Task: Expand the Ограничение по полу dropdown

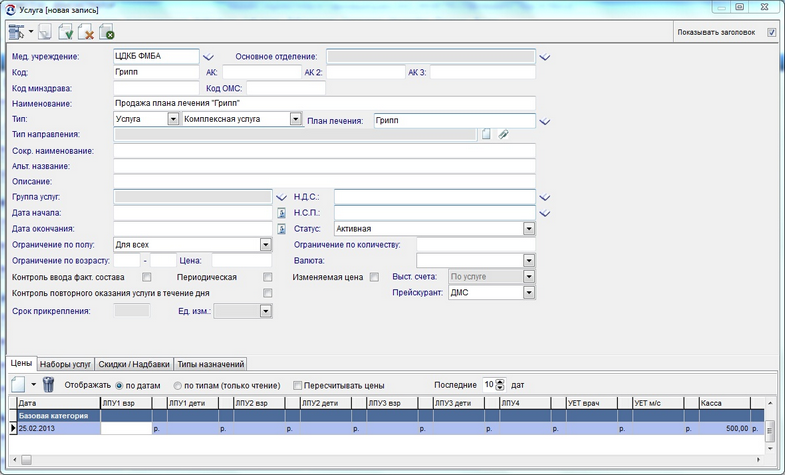Action: tap(266, 245)
